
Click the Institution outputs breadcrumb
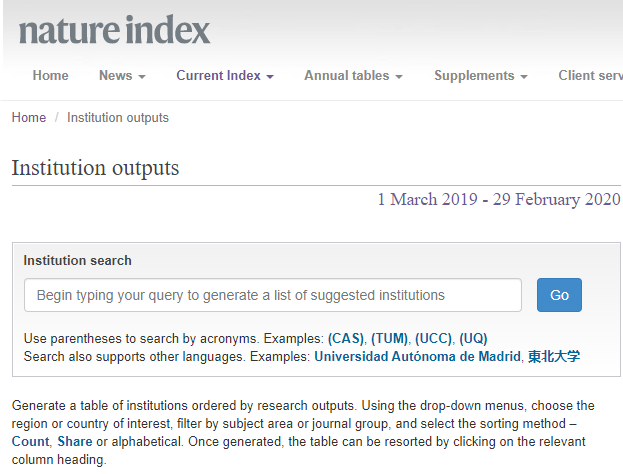point(118,118)
